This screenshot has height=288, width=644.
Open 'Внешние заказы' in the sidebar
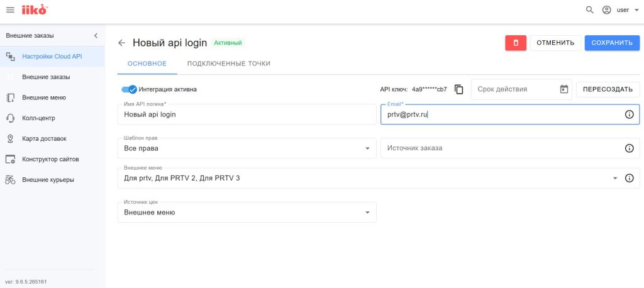(x=46, y=77)
